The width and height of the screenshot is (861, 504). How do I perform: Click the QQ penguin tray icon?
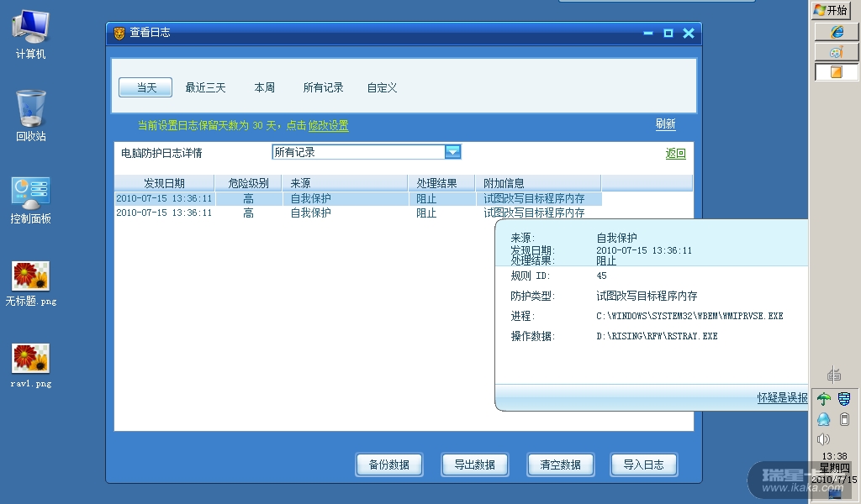tap(824, 419)
